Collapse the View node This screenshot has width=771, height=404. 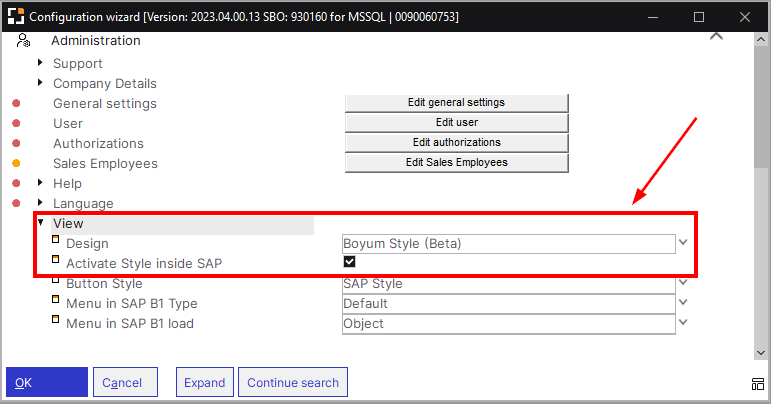click(41, 223)
